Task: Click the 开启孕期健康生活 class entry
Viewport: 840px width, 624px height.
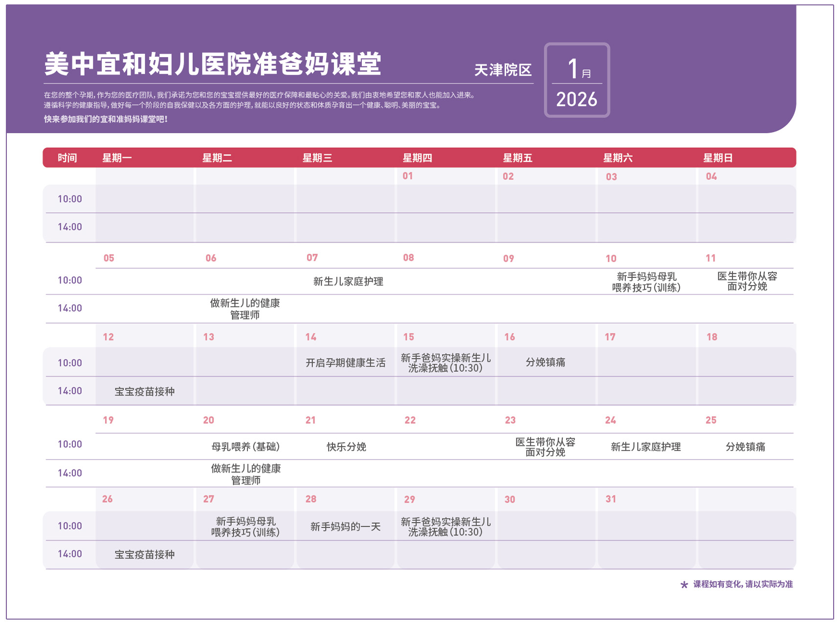Action: point(345,363)
